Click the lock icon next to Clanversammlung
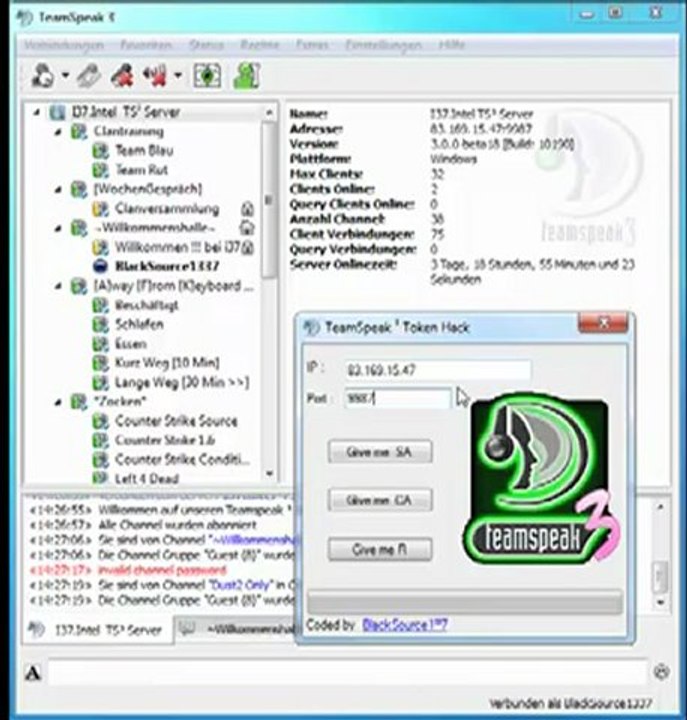Image resolution: width=687 pixels, height=720 pixels. 248,209
